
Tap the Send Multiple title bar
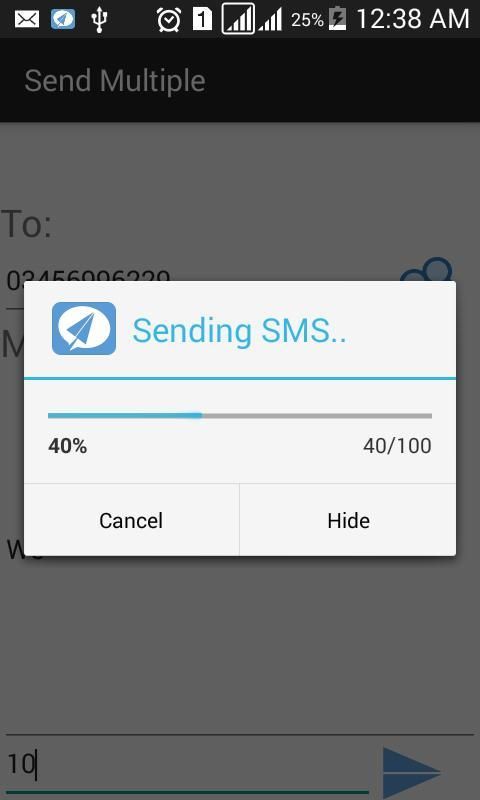point(115,81)
